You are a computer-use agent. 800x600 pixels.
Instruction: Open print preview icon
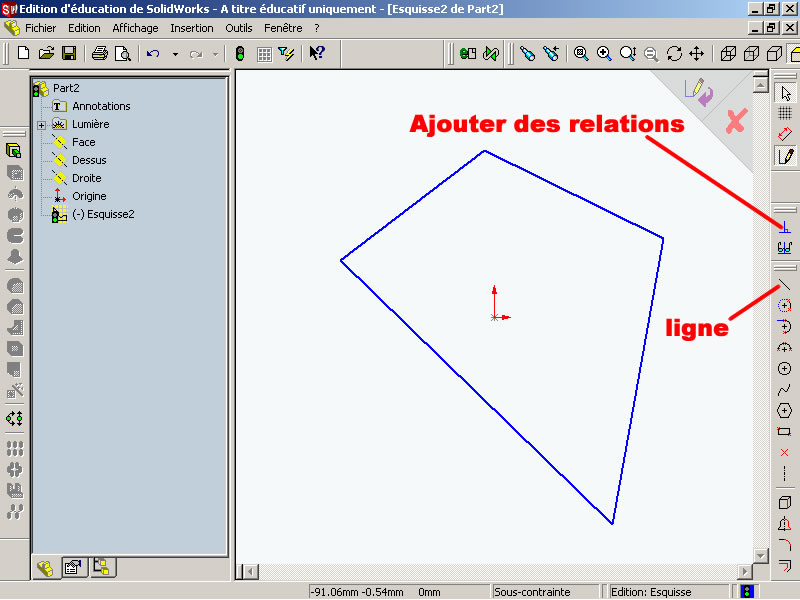pos(122,53)
